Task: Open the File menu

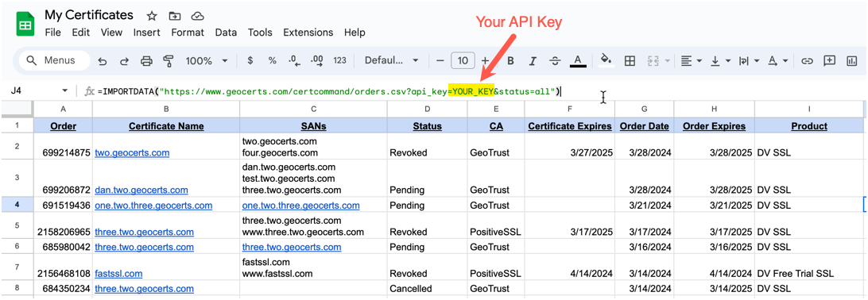Action: coord(52,33)
